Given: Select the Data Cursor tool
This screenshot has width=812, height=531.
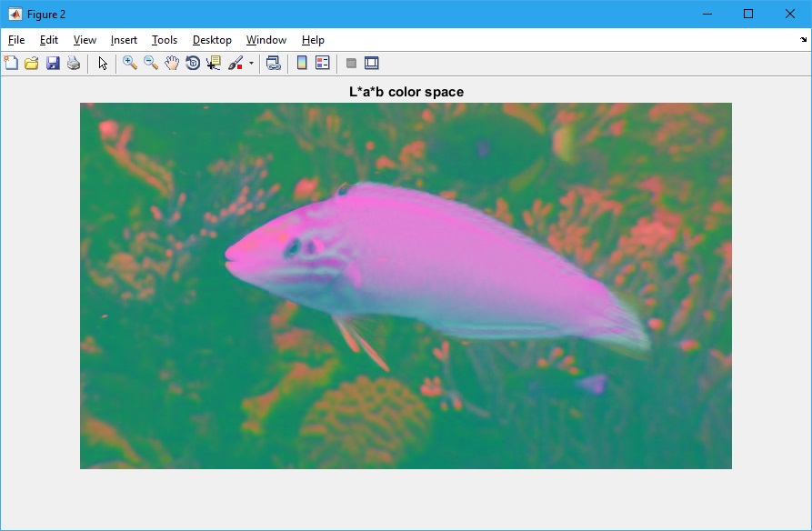Looking at the screenshot, I should coord(214,63).
